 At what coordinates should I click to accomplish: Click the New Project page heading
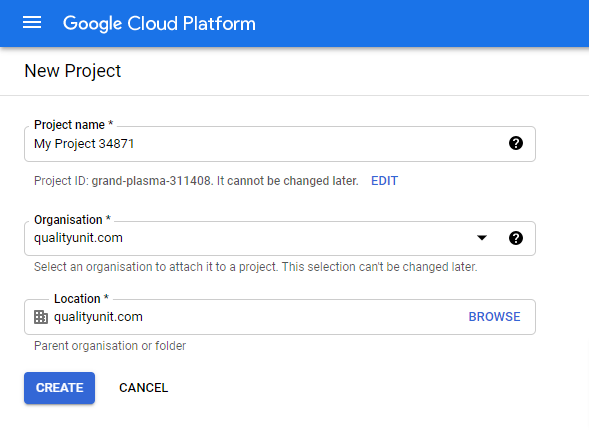[72, 71]
